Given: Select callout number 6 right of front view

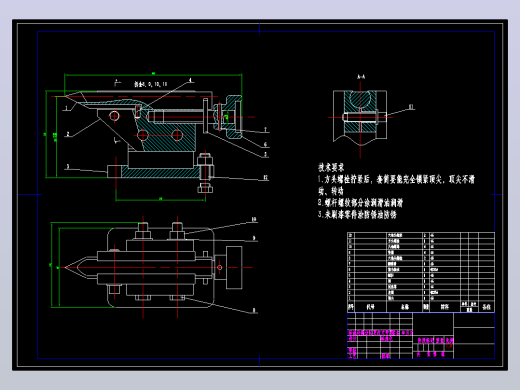Looking at the screenshot, I should (x=265, y=144).
